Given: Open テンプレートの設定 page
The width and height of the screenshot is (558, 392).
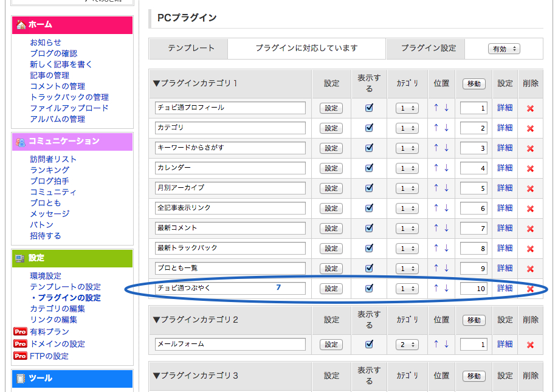Looking at the screenshot, I should pyautogui.click(x=65, y=287).
